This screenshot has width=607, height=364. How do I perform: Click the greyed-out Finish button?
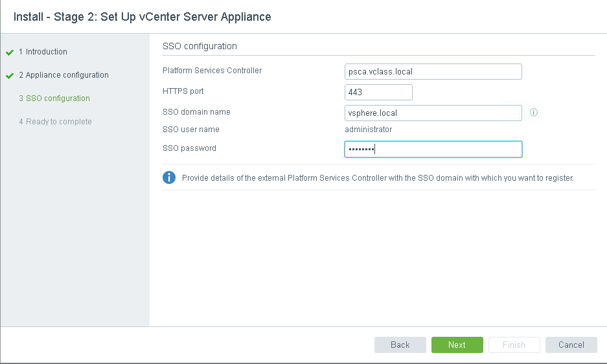tap(514, 345)
